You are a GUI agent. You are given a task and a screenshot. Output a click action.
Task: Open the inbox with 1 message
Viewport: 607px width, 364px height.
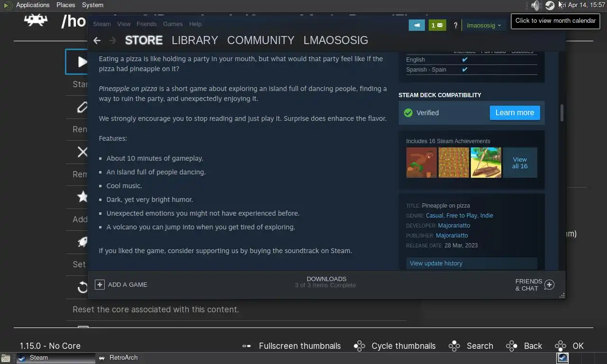(437, 25)
